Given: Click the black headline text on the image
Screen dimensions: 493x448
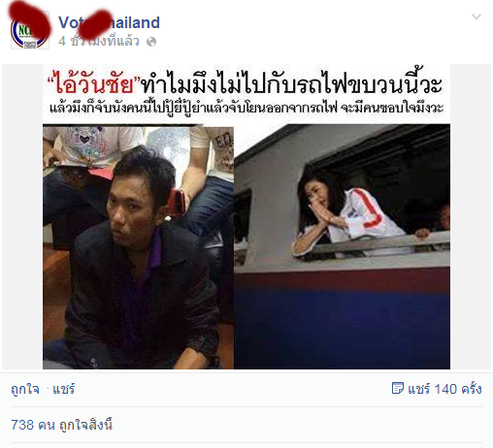Looking at the screenshot, I should 292,82.
